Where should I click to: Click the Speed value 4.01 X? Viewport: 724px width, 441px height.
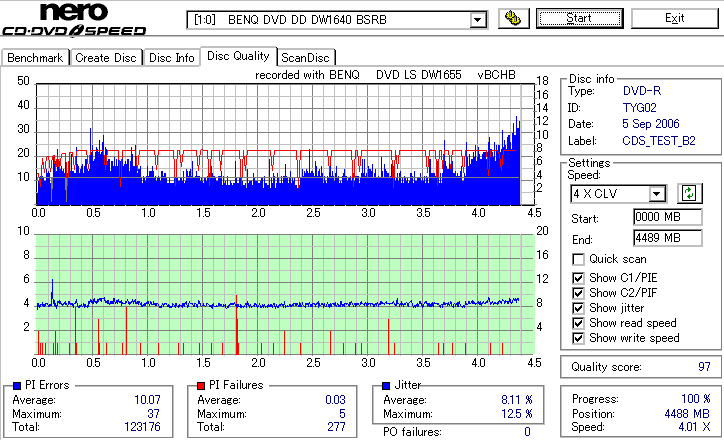pyautogui.click(x=694, y=427)
